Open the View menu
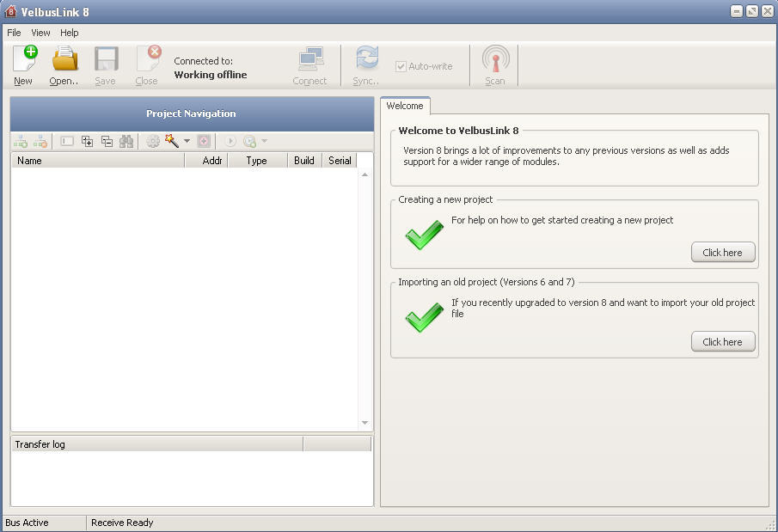Image resolution: width=778 pixels, height=532 pixels. pos(40,33)
